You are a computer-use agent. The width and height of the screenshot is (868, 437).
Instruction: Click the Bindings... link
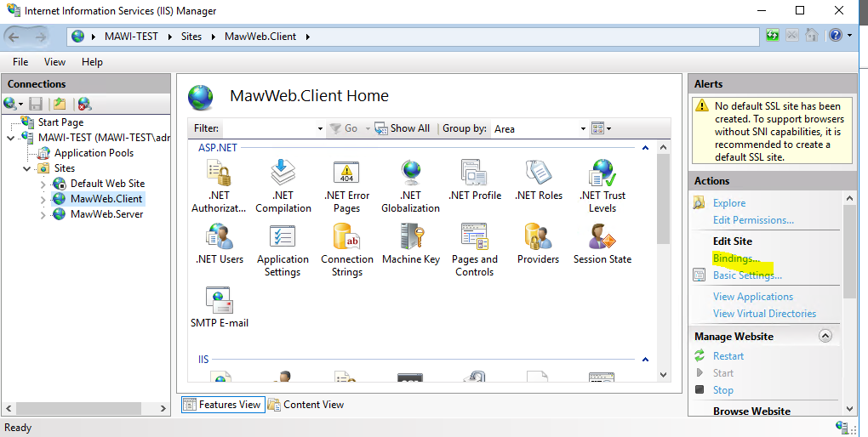point(736,258)
